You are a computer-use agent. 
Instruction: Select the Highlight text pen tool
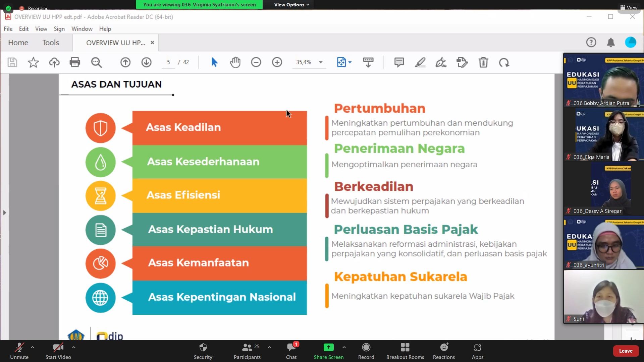click(420, 62)
